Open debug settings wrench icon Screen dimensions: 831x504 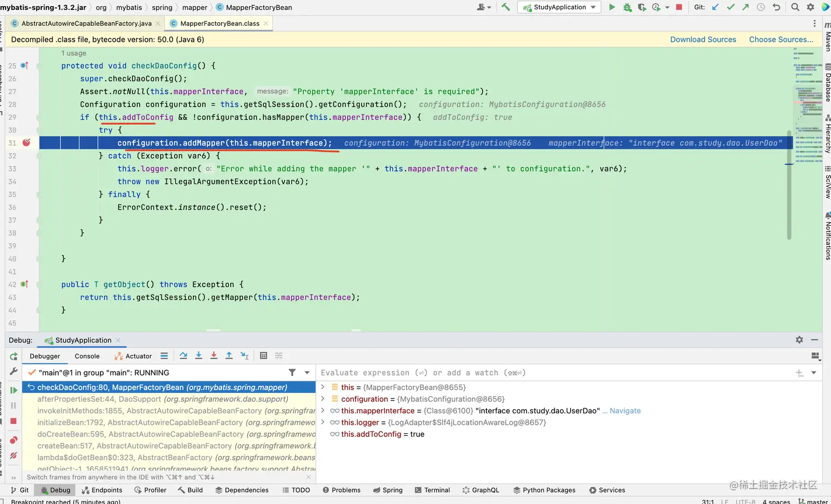point(14,372)
